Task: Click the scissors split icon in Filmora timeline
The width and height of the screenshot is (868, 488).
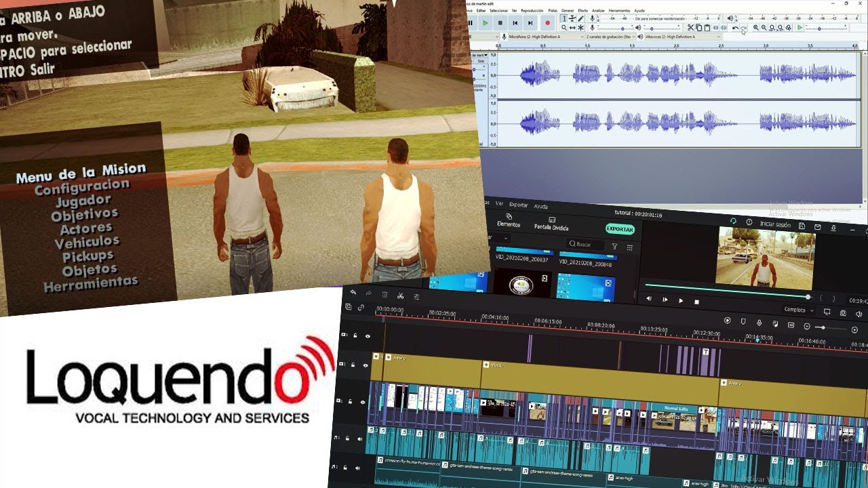Action: (400, 296)
